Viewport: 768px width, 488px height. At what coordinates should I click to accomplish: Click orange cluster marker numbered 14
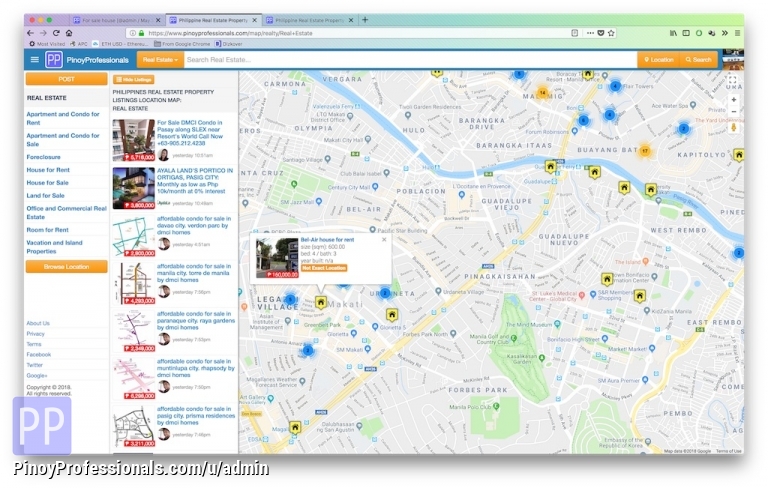[543, 92]
